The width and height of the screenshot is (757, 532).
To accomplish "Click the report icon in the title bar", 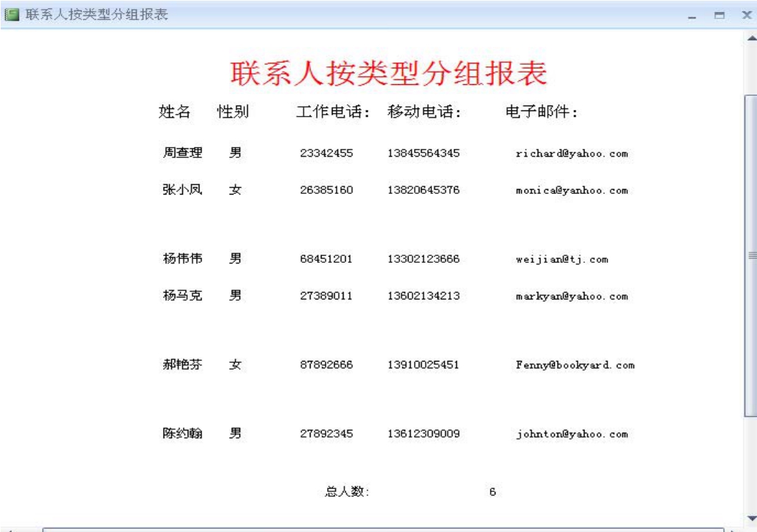I will pyautogui.click(x=12, y=14).
